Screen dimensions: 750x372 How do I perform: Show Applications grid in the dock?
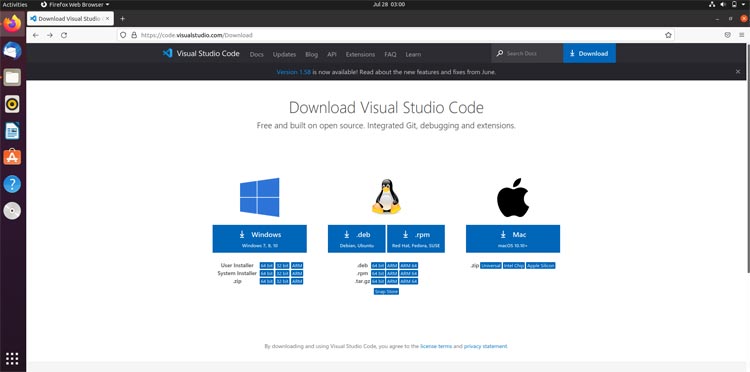coord(12,359)
